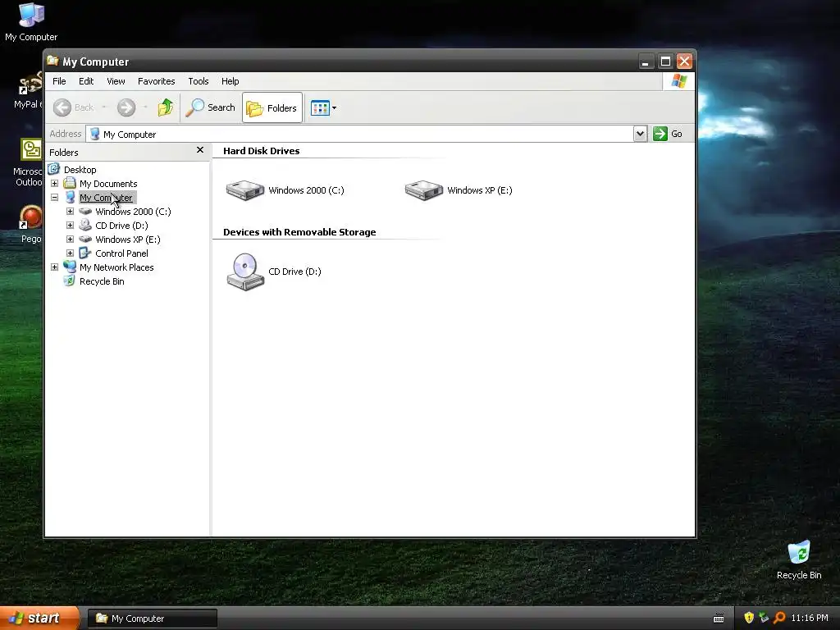Screen dimensions: 840x630
Task: Select CD Drive (D:) in tree
Action: tap(121, 226)
